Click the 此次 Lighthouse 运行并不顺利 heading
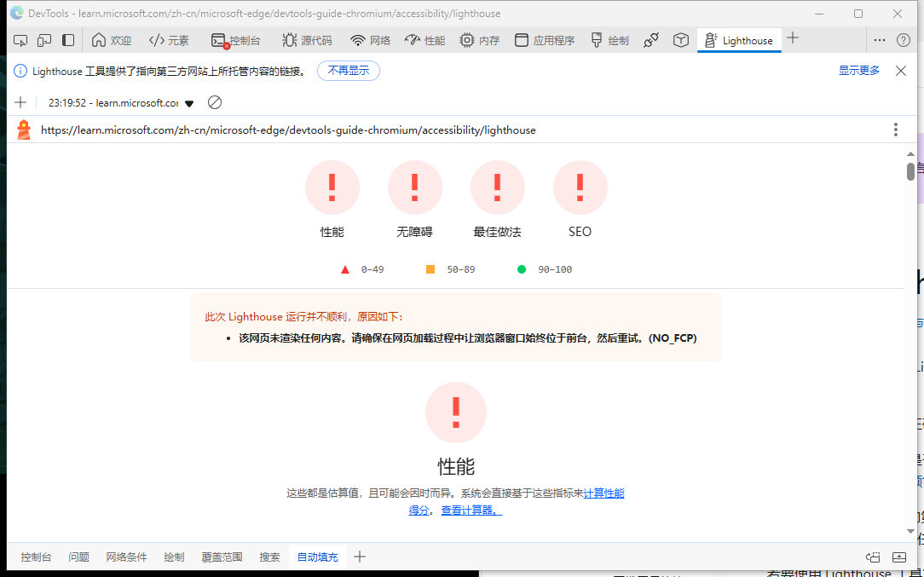The height and width of the screenshot is (577, 924). tap(304, 317)
